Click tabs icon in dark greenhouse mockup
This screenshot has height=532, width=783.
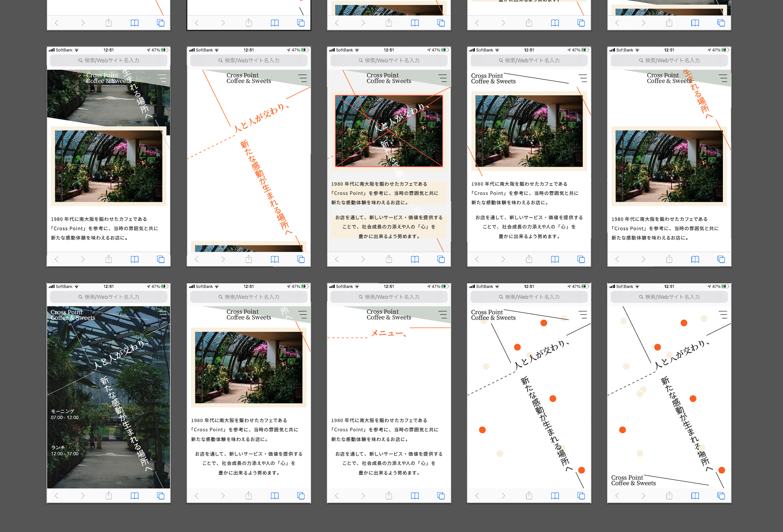click(161, 495)
